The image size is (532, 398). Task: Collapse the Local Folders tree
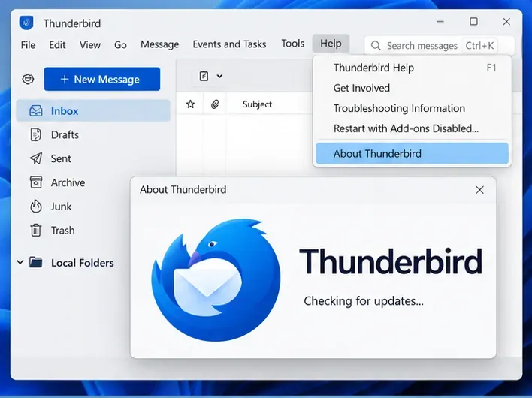pyautogui.click(x=20, y=262)
